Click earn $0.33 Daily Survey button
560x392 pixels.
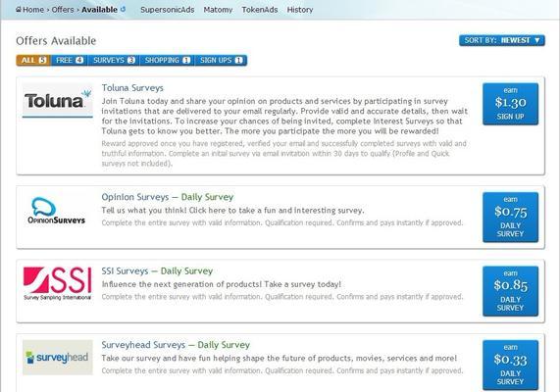[x=510, y=365]
